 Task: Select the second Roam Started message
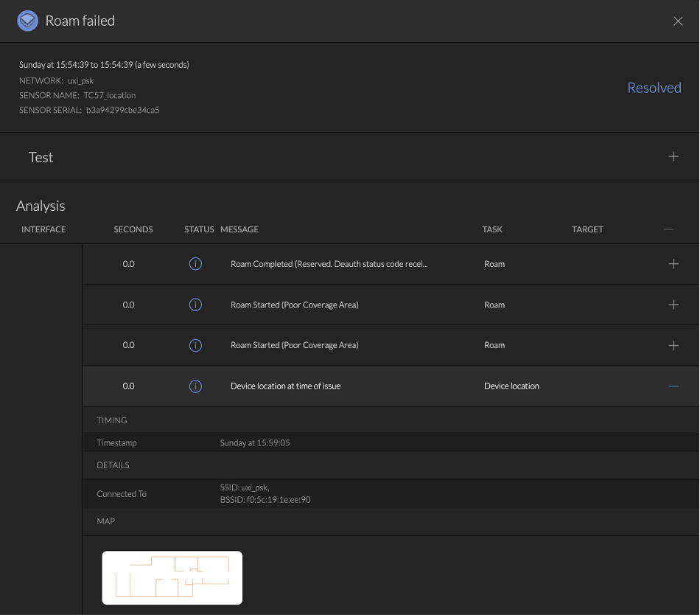click(295, 345)
